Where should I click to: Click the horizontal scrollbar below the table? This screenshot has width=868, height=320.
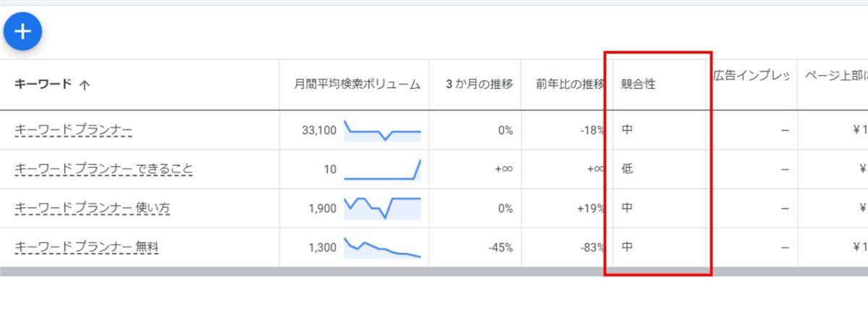(x=434, y=271)
